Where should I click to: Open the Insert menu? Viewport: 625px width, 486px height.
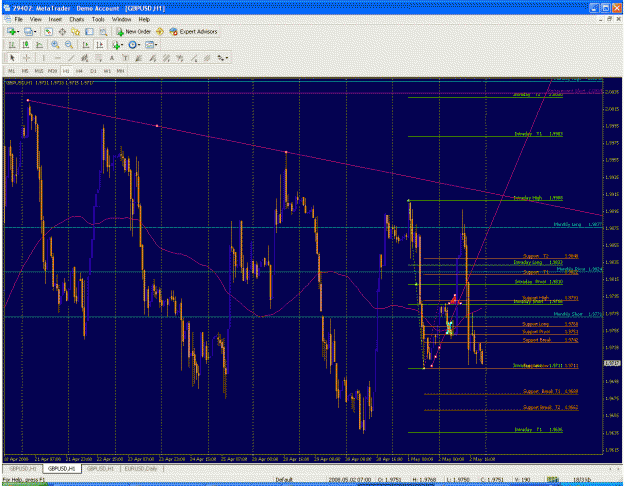(55, 19)
